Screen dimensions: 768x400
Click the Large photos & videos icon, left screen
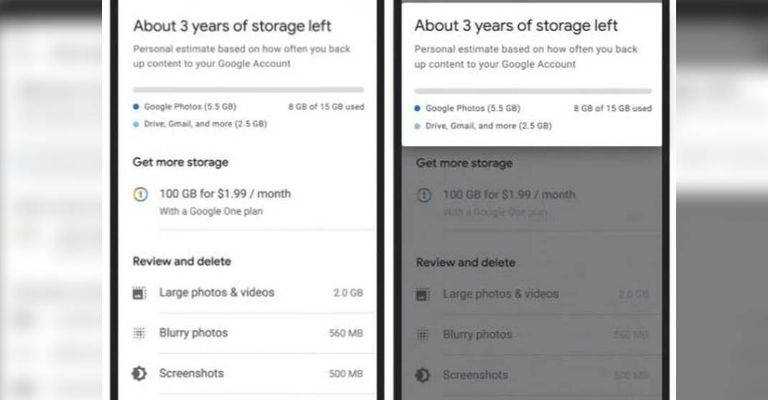(x=140, y=293)
